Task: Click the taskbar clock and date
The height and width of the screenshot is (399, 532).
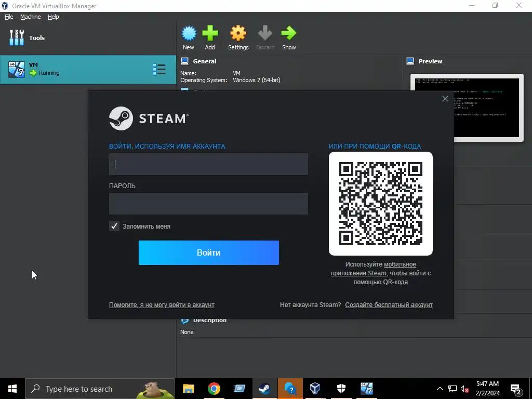Action: pyautogui.click(x=487, y=389)
